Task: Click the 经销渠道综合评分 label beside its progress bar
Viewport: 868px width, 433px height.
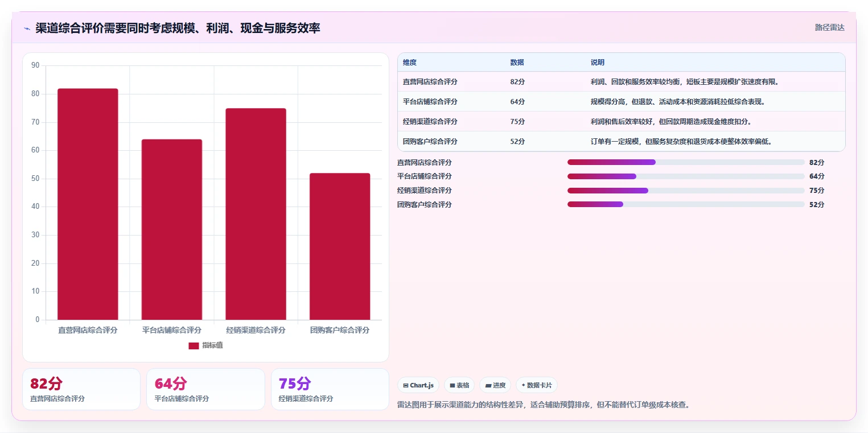Action: pos(425,191)
